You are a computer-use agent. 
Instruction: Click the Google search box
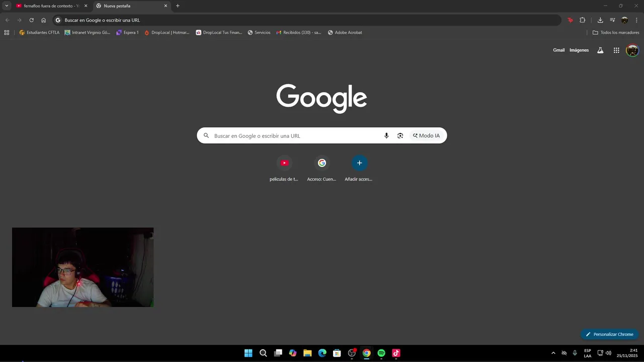pos(321,136)
